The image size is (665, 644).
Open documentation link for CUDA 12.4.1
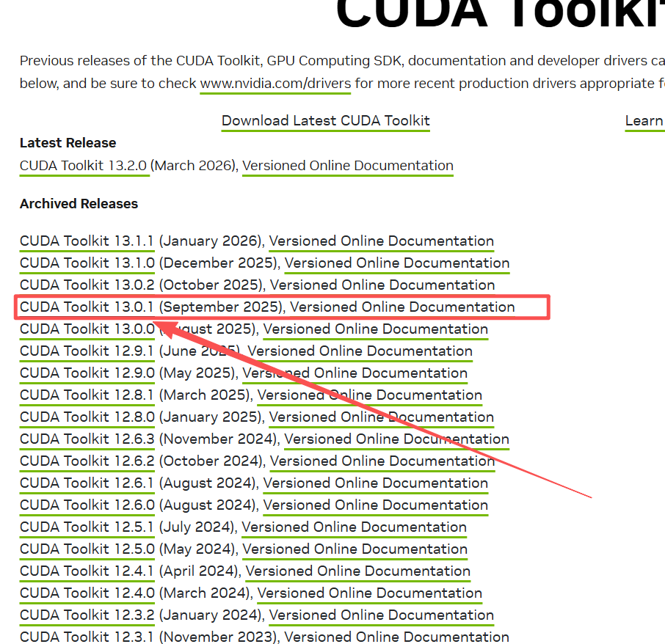[358, 571]
